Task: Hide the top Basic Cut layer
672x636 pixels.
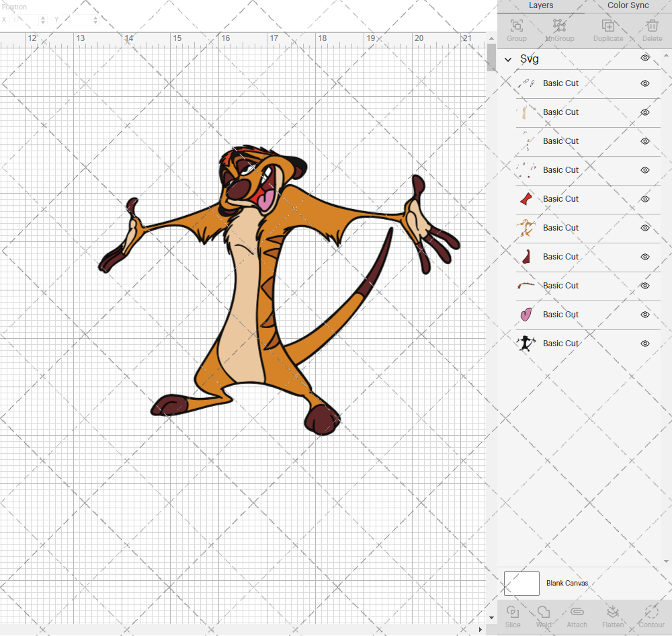Action: (x=644, y=83)
